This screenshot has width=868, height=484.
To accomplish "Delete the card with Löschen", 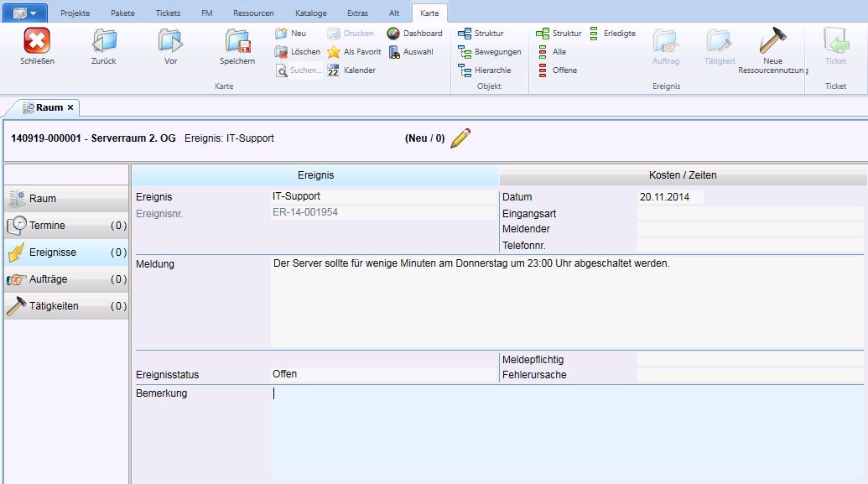I will tap(297, 51).
